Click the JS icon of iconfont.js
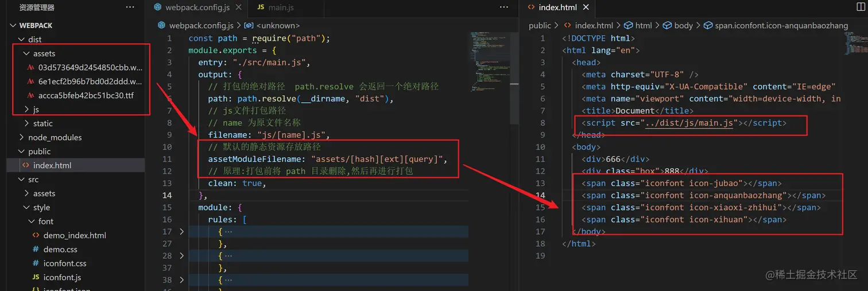This screenshot has width=868, height=291. click(36, 277)
